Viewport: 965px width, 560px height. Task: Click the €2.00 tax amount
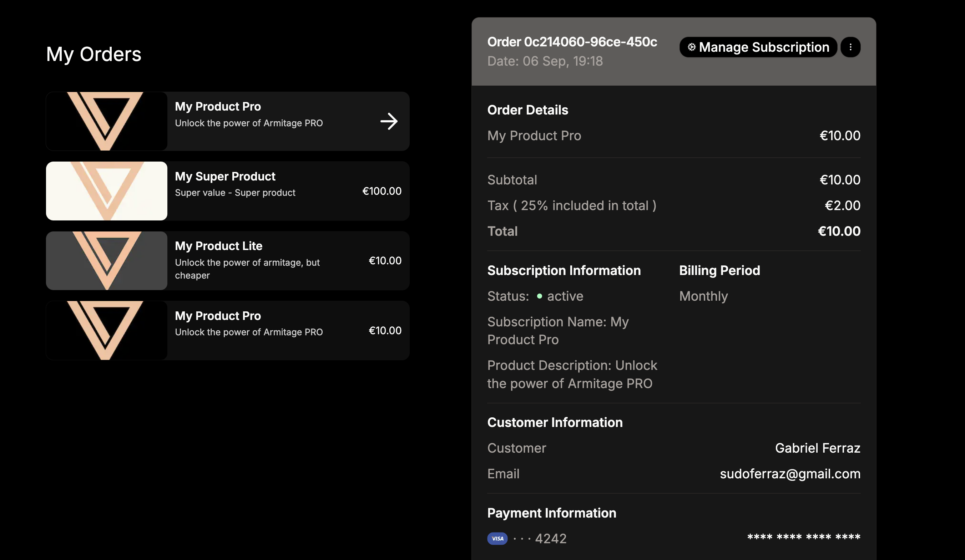843,205
